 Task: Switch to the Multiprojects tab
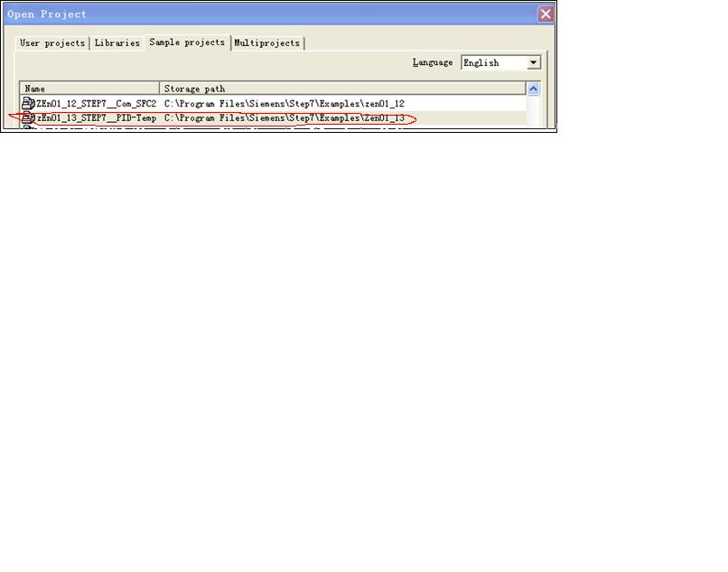click(x=267, y=42)
